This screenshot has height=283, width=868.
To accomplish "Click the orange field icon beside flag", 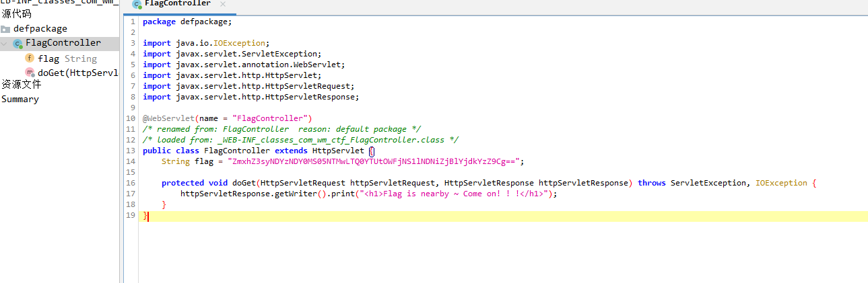I will pyautogui.click(x=30, y=58).
